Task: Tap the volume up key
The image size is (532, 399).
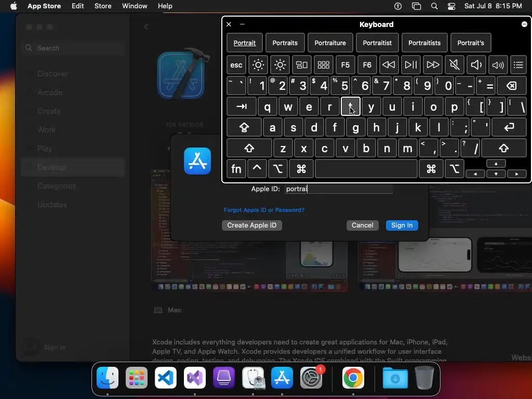Action: [x=498, y=65]
